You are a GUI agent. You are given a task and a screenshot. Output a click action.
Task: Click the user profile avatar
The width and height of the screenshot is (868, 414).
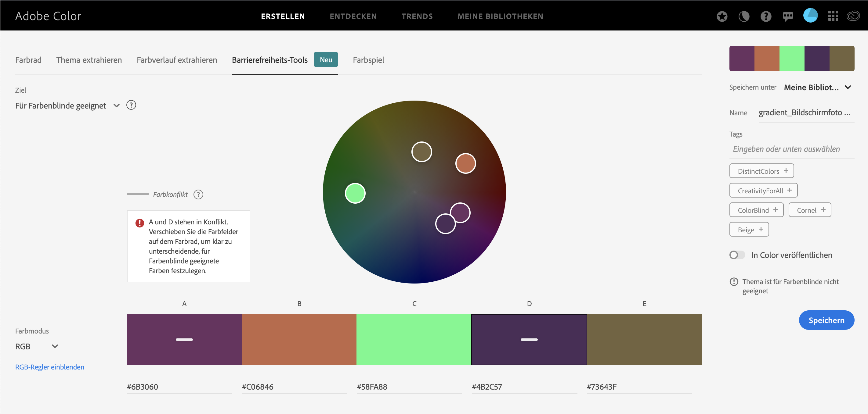[x=810, y=16]
